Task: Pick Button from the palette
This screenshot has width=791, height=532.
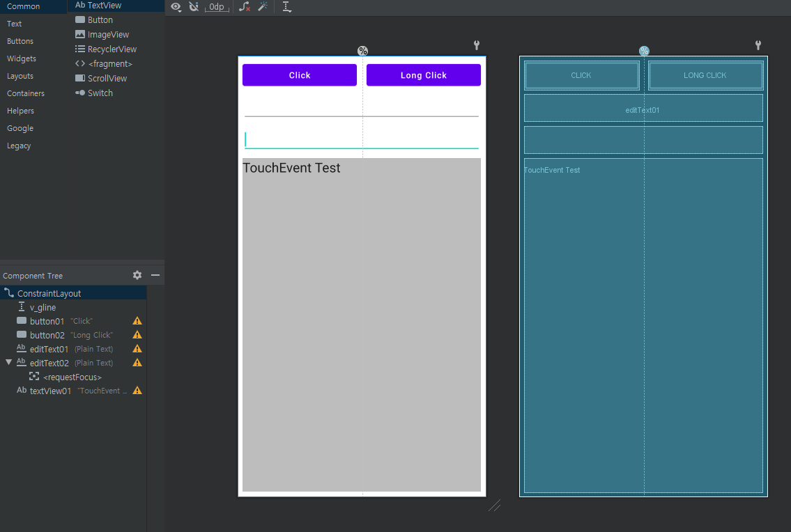Action: 116,19
